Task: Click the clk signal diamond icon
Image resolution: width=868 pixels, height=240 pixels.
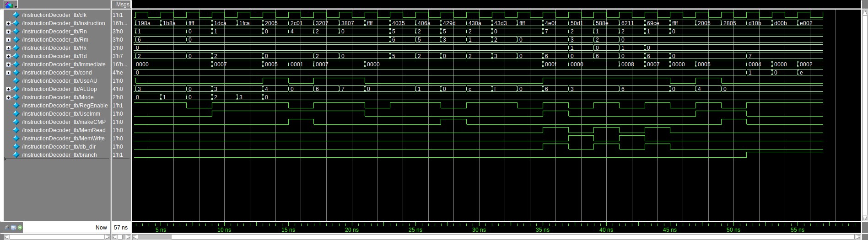Action: [x=16, y=15]
